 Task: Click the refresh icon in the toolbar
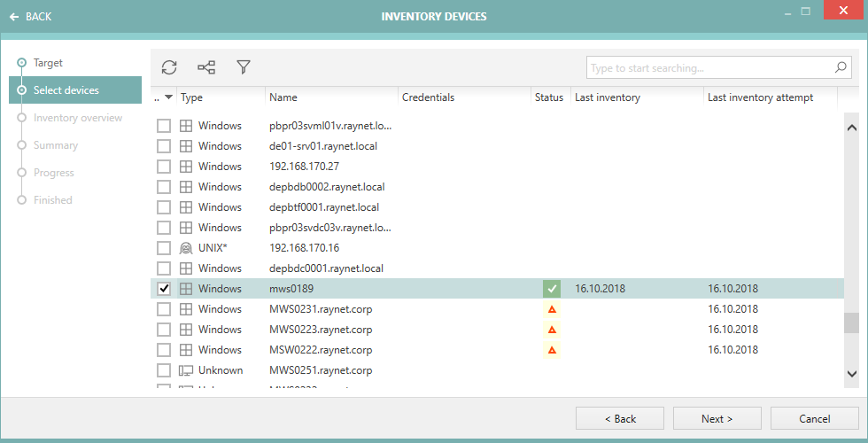click(x=169, y=67)
